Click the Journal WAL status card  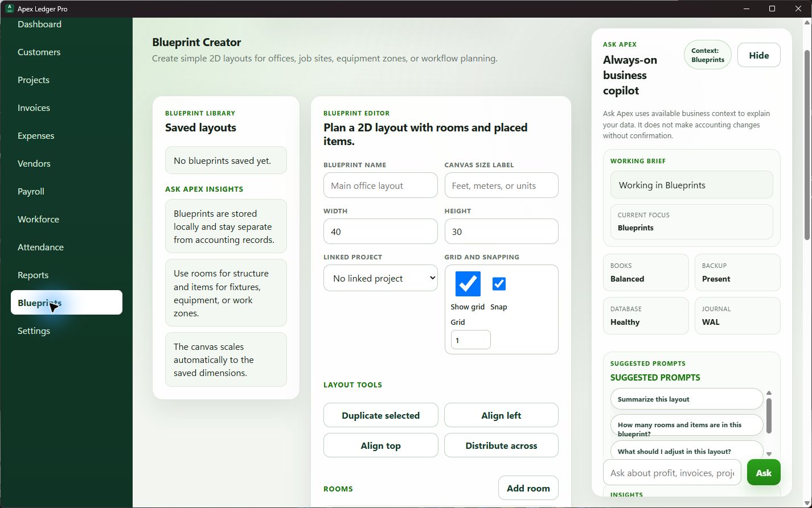[737, 316]
